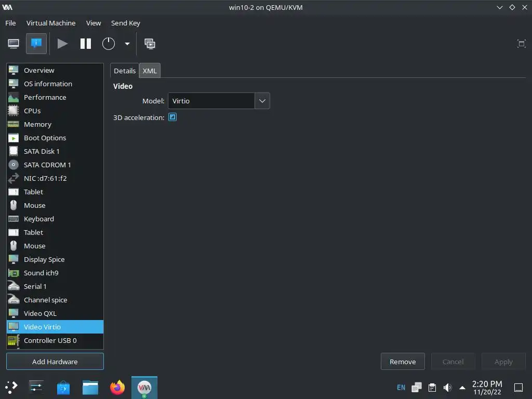Click the virt-manager window menu icon

tap(7, 7)
